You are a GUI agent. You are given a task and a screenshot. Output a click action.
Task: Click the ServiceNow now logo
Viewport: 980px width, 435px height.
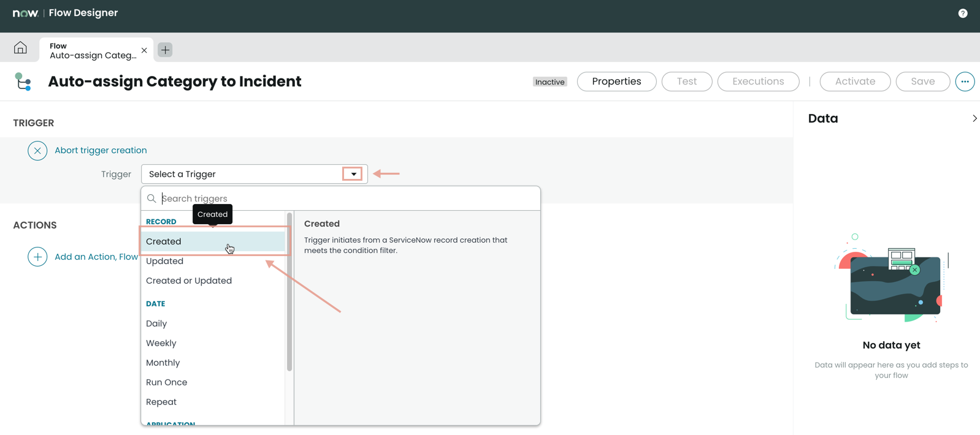[x=26, y=13]
